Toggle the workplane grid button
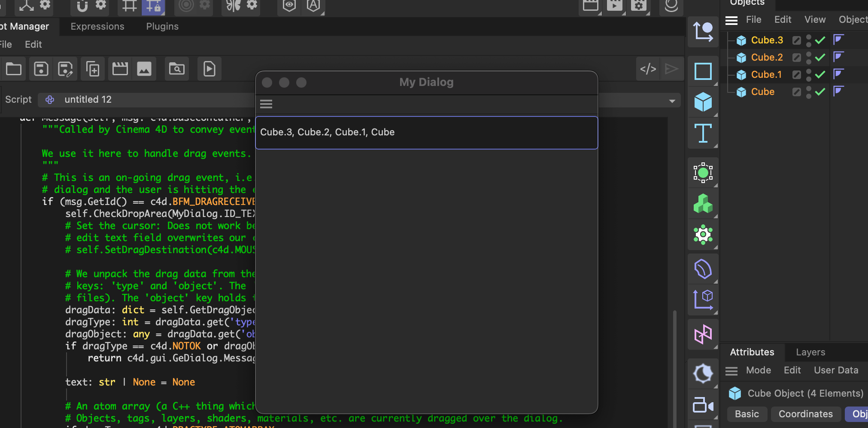The height and width of the screenshot is (428, 868). point(129,6)
